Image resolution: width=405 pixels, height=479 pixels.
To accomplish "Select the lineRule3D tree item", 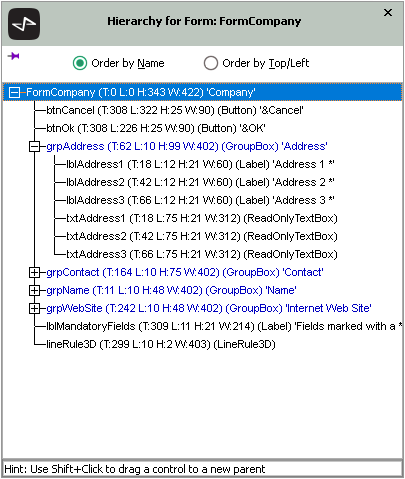I will [161, 344].
